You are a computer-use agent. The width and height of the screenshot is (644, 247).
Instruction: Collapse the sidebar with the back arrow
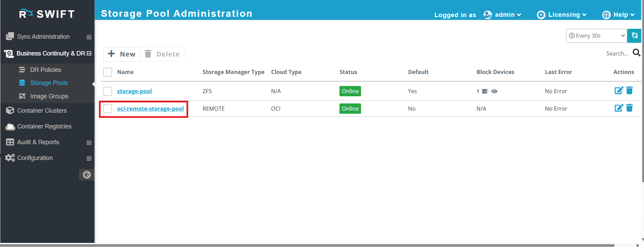87,175
